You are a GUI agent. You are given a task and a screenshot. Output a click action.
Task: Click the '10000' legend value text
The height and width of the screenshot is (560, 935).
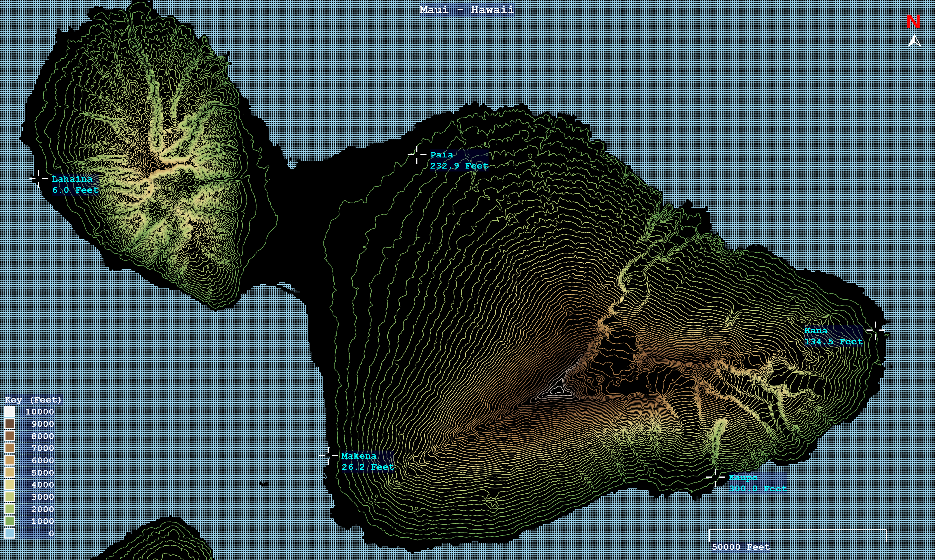[x=40, y=412]
